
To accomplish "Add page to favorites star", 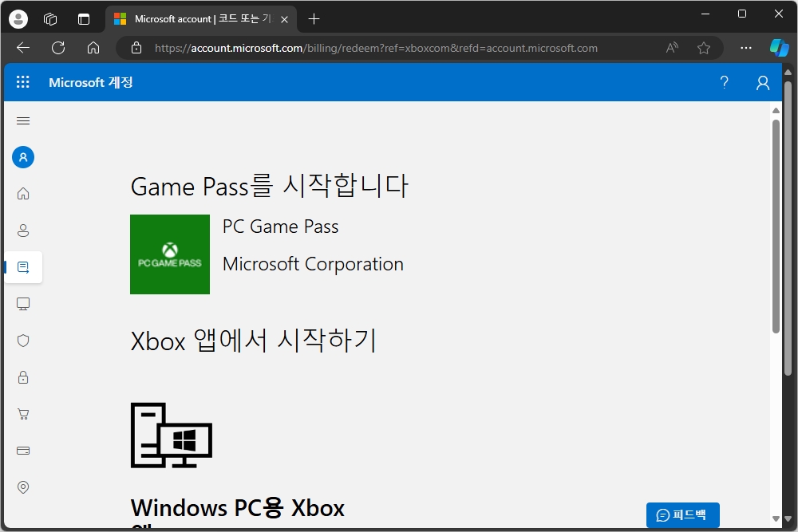I will click(x=704, y=48).
